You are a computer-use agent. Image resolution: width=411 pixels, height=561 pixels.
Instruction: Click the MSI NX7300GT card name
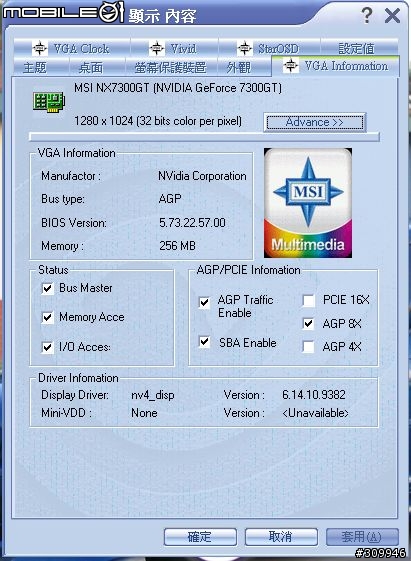click(178, 88)
